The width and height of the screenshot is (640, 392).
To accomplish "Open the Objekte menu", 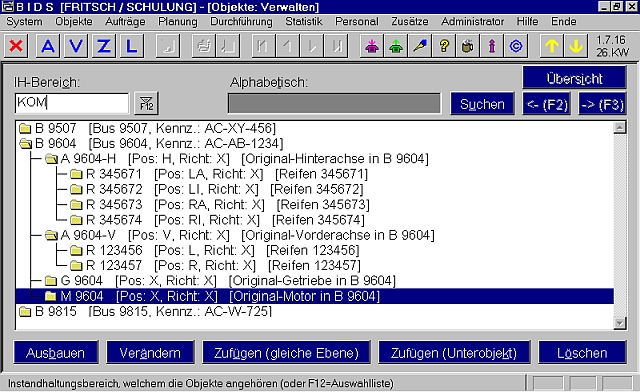I will 74,22.
